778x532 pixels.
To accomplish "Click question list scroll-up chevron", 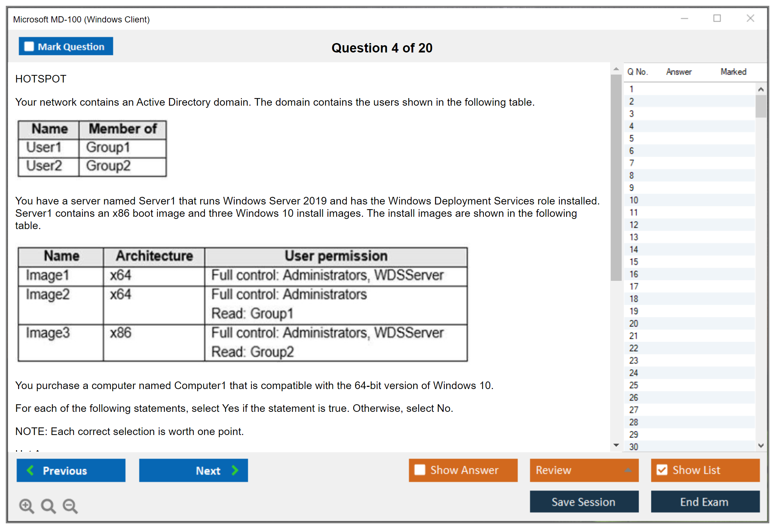I will point(761,89).
